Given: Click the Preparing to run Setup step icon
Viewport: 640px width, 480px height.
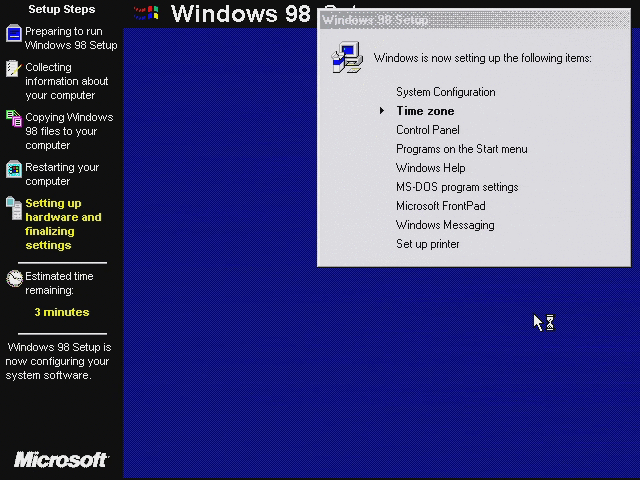Looking at the screenshot, I should (14, 33).
